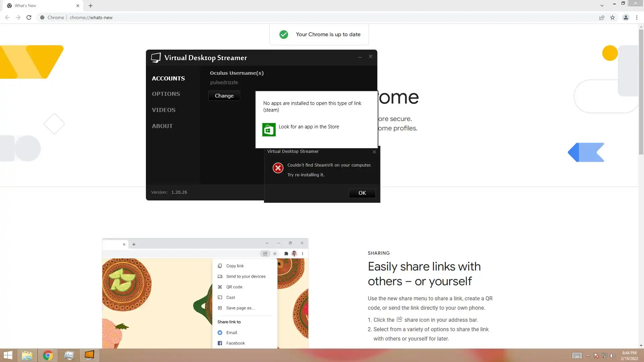Reload the page with refresh icon

[x=29, y=17]
